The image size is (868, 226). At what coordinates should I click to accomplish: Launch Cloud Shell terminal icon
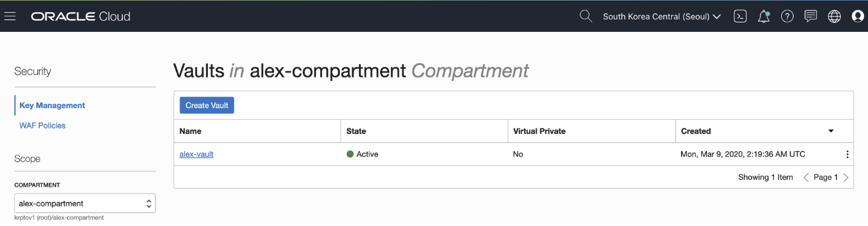[x=741, y=17]
